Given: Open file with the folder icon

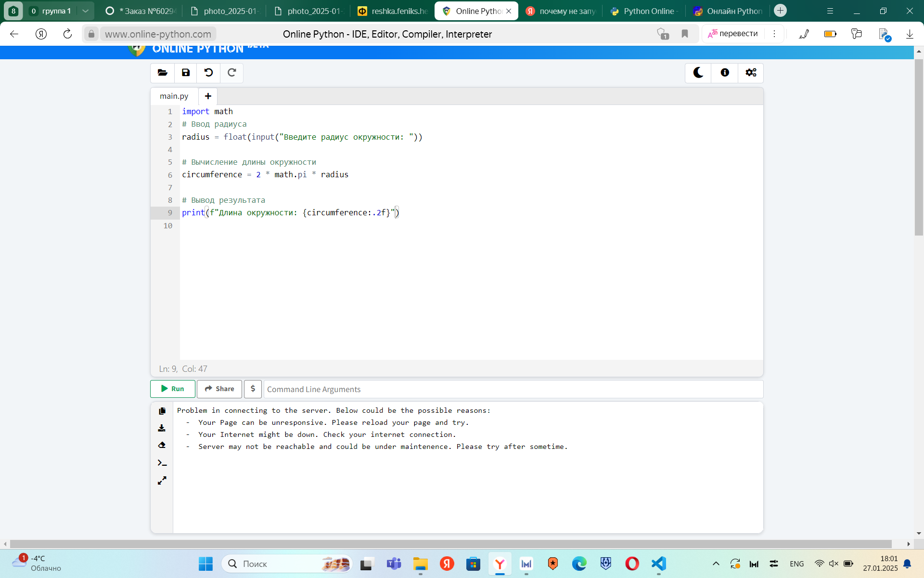Looking at the screenshot, I should coord(162,73).
